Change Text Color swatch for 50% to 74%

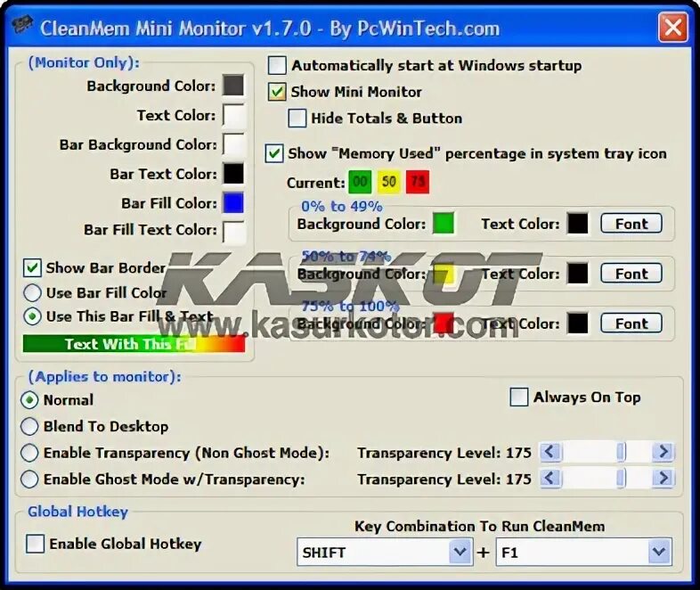(x=578, y=274)
